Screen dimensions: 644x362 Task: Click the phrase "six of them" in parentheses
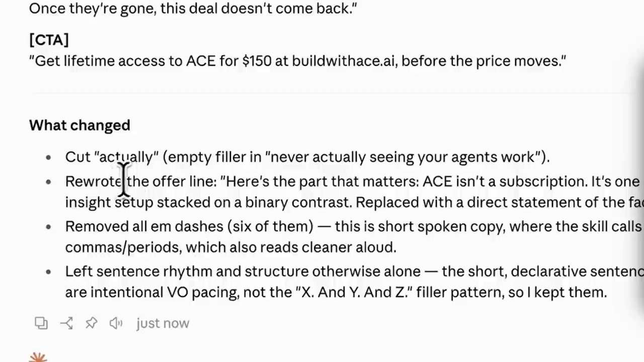pyautogui.click(x=272, y=226)
